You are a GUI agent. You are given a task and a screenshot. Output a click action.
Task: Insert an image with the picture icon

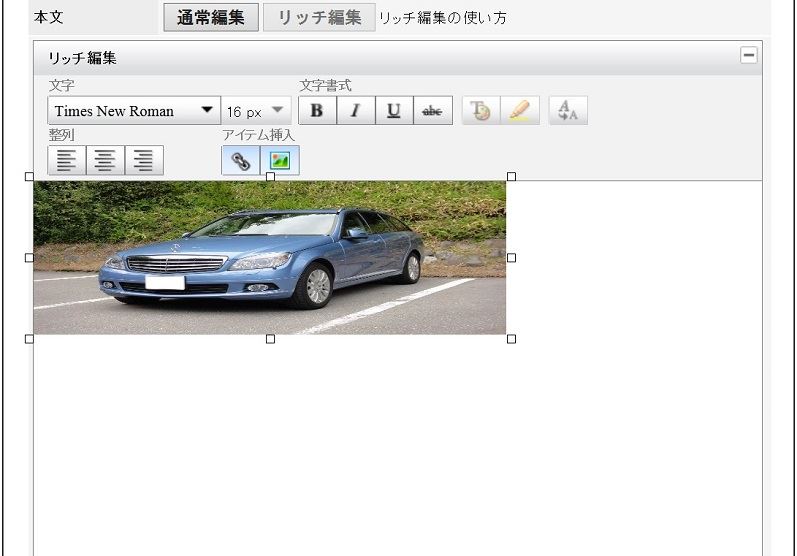tap(280, 160)
